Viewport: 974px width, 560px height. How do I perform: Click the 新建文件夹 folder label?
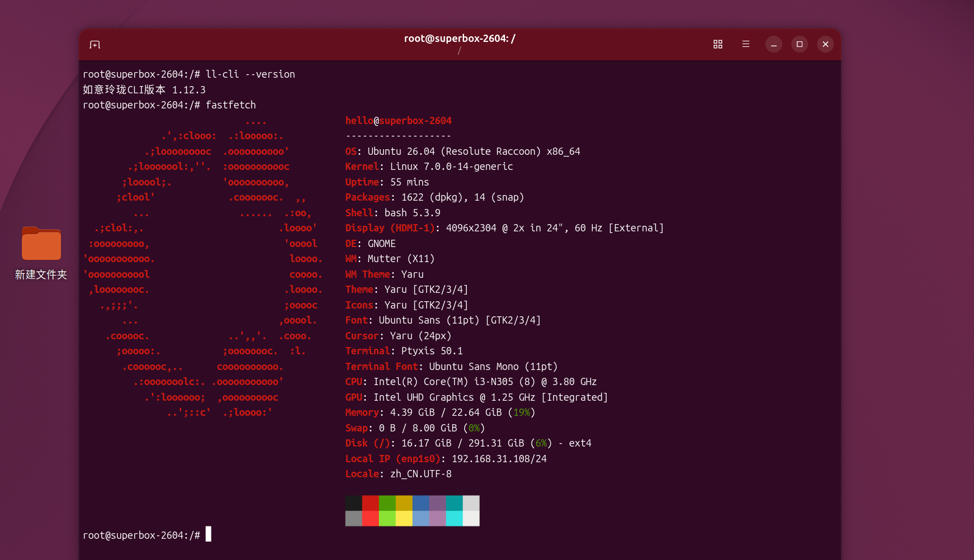pos(41,274)
